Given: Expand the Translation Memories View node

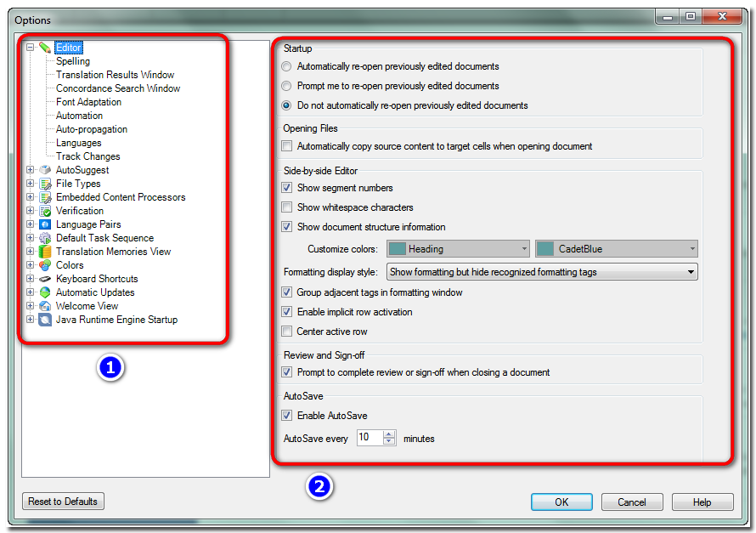Looking at the screenshot, I should point(31,252).
